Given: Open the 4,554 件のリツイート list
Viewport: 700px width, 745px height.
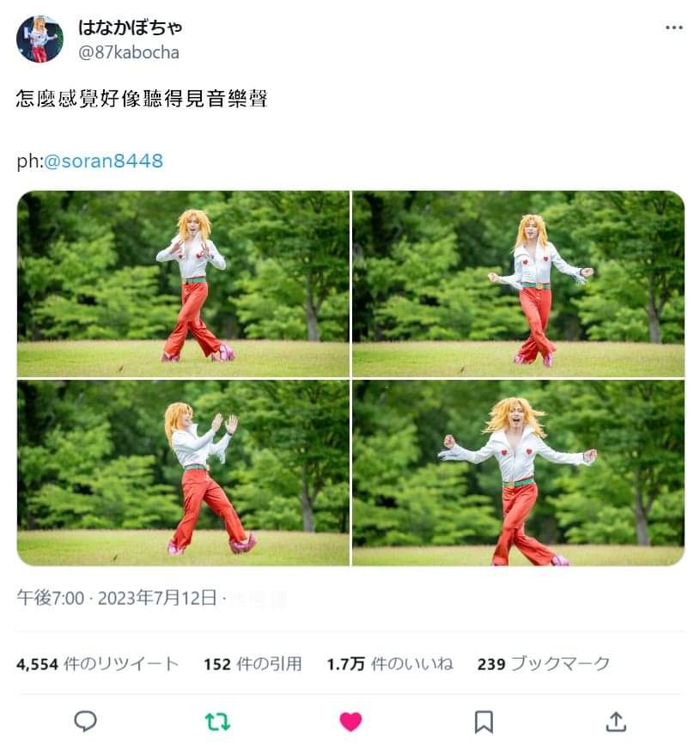Looking at the screenshot, I should (x=98, y=663).
